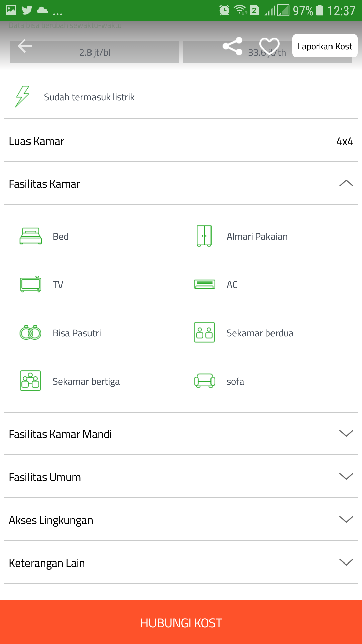
Task: Tap the share icon
Action: click(x=232, y=46)
